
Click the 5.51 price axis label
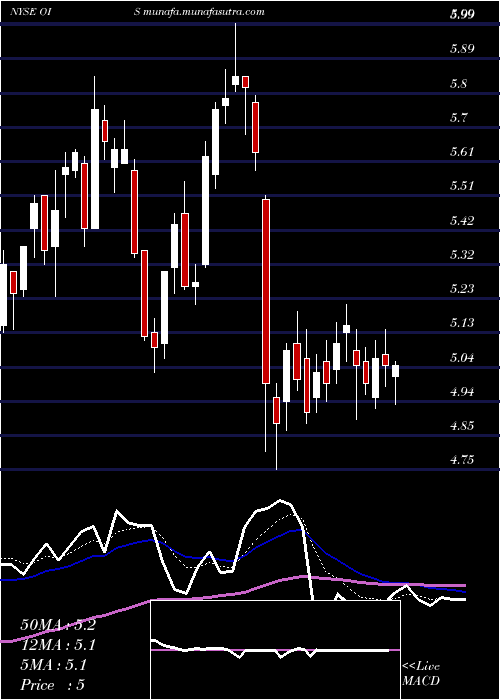pyautogui.click(x=462, y=186)
